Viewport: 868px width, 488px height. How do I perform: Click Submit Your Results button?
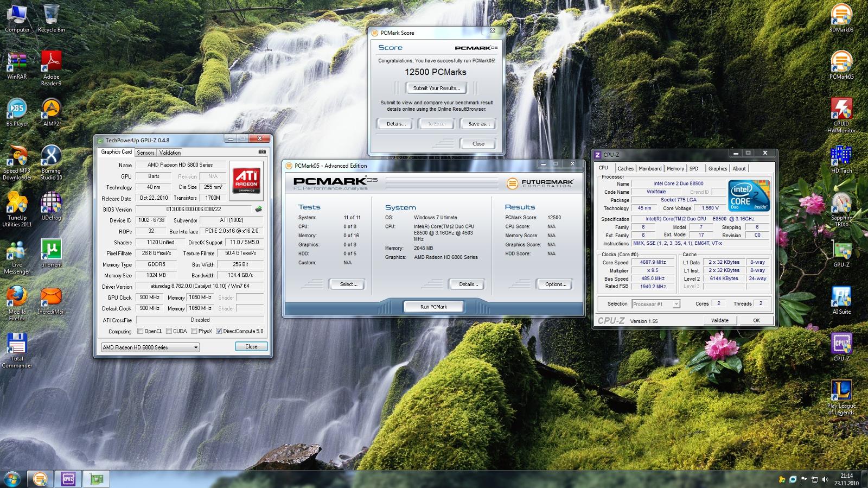(x=437, y=88)
